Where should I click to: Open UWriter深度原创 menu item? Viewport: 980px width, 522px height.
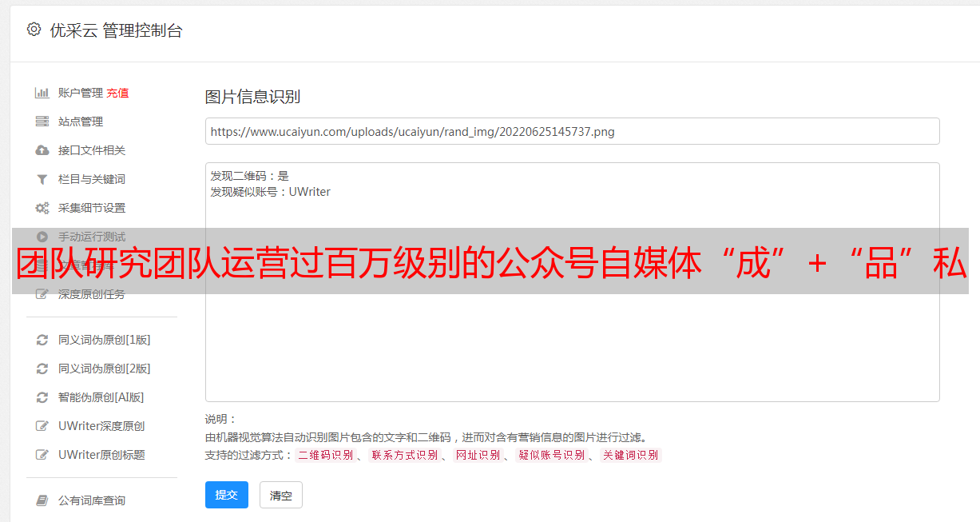pos(101,426)
